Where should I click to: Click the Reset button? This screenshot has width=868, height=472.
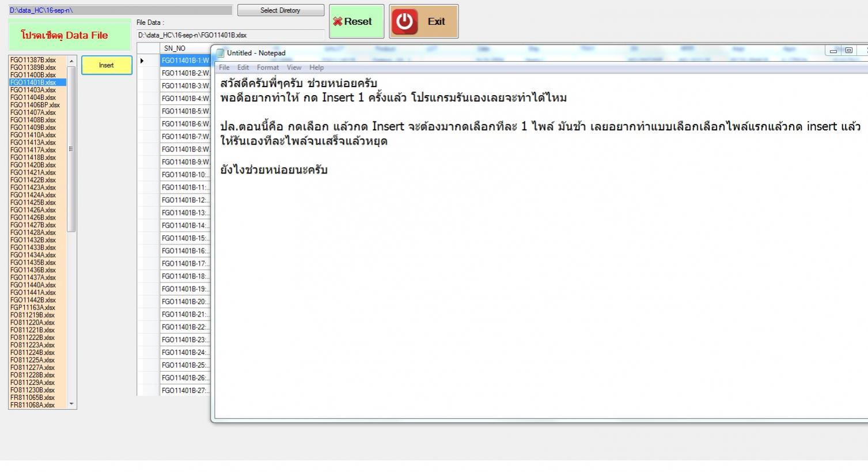[x=357, y=21]
